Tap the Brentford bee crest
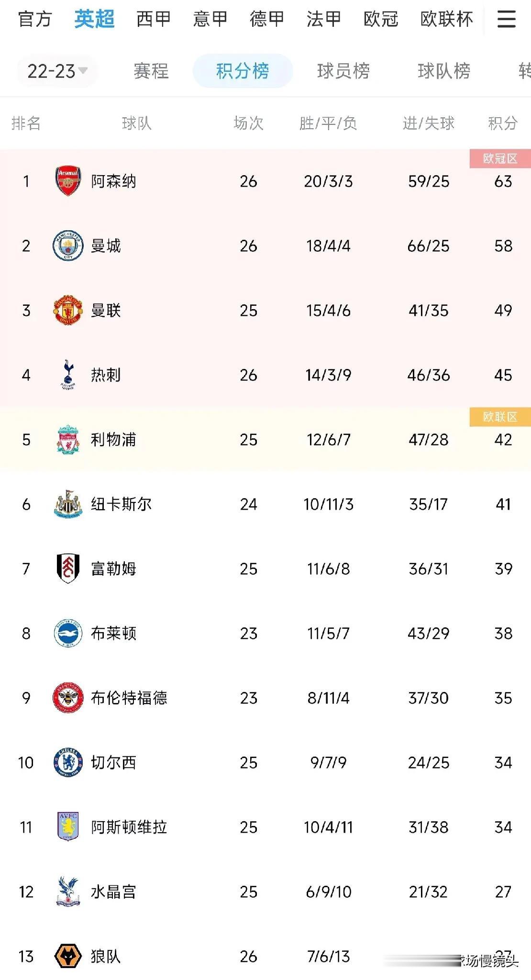The image size is (531, 980). [x=68, y=698]
